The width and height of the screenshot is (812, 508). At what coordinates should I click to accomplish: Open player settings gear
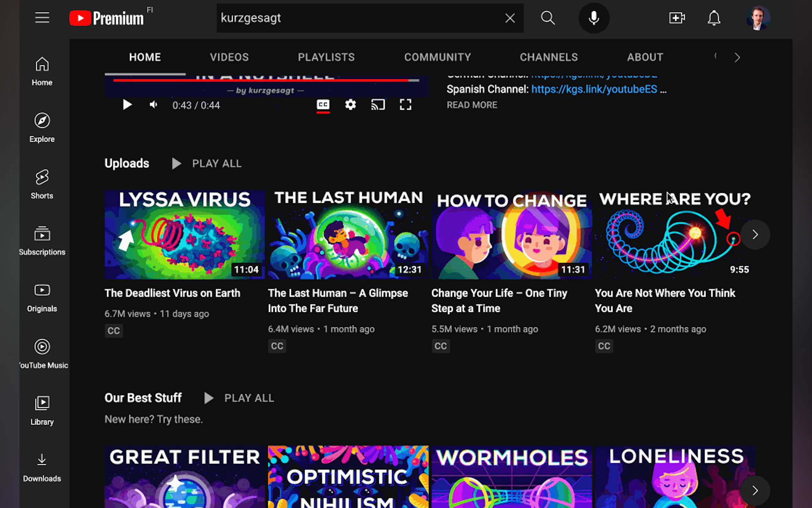[350, 105]
